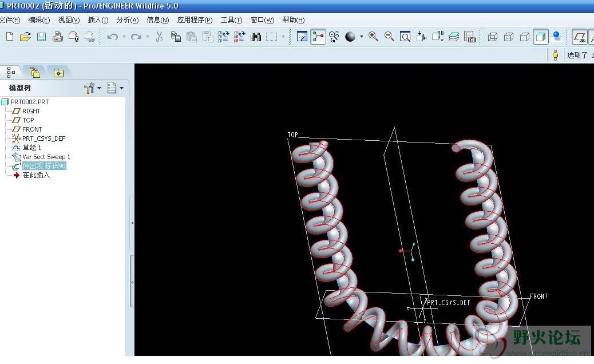Open the 分析(A) menu
This screenshot has height=364, width=594.
tap(127, 19)
